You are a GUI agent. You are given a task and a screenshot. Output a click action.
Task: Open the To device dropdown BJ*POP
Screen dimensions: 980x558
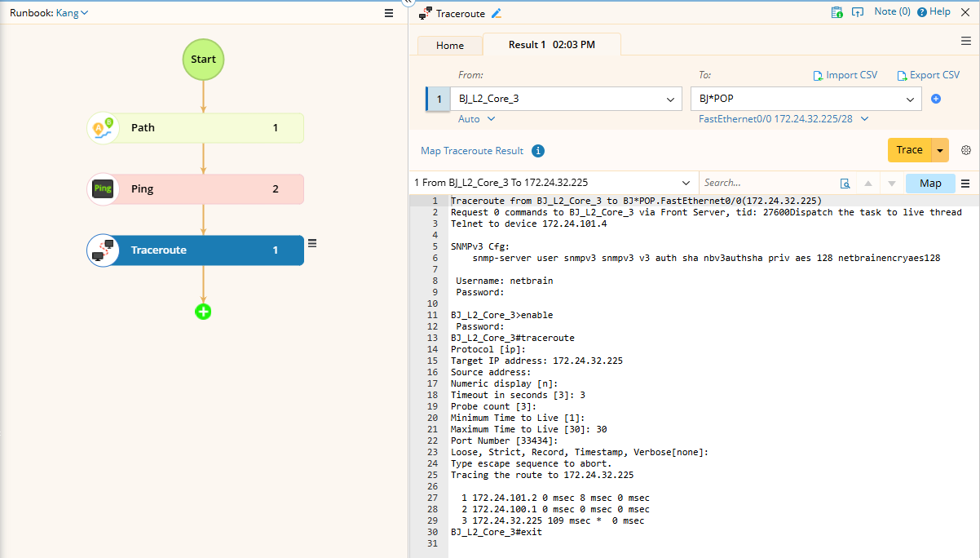tap(806, 99)
